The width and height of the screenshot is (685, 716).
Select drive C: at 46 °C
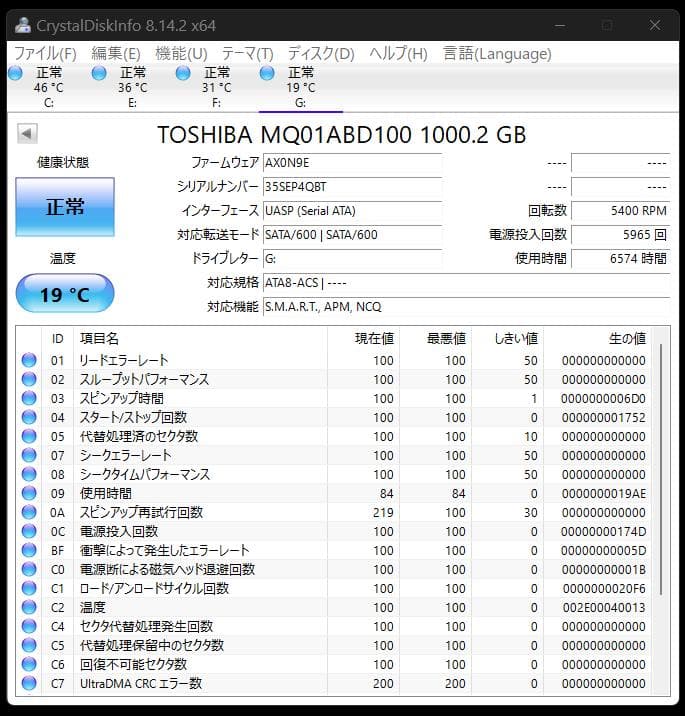click(x=48, y=87)
